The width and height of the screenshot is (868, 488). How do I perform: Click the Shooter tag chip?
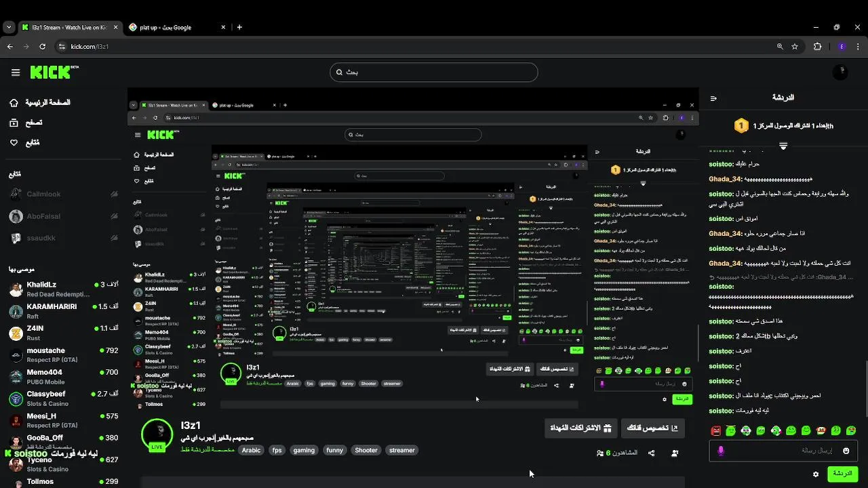click(x=366, y=450)
